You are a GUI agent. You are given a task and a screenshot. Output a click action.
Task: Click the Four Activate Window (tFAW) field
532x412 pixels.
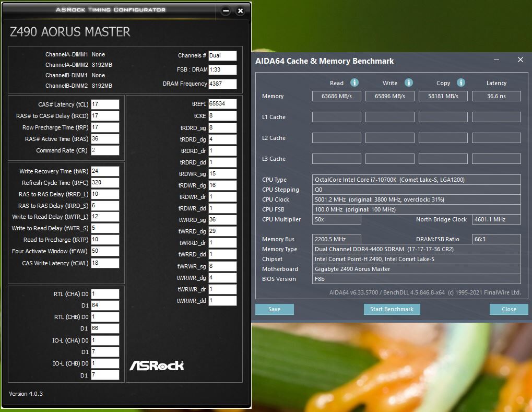105,251
